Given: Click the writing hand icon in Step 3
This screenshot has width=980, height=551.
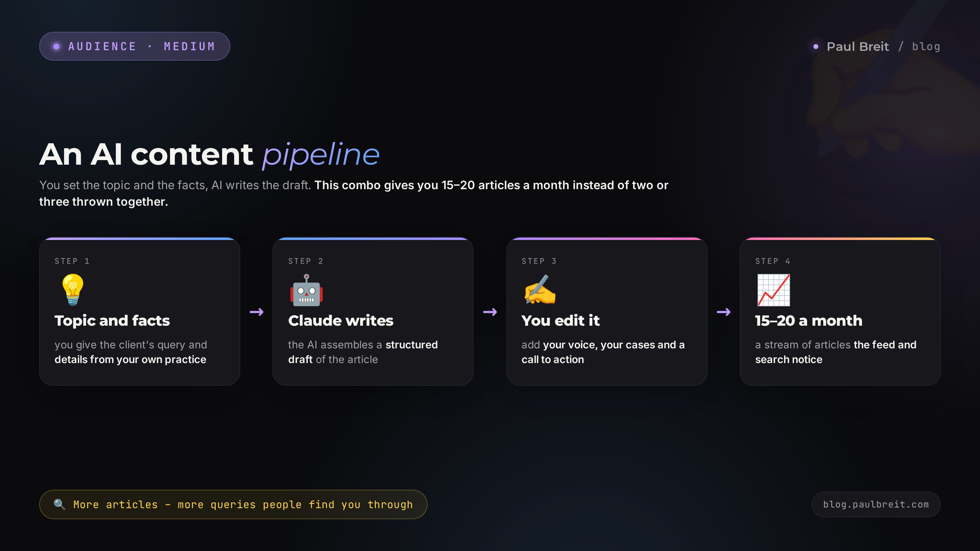Looking at the screenshot, I should point(539,290).
